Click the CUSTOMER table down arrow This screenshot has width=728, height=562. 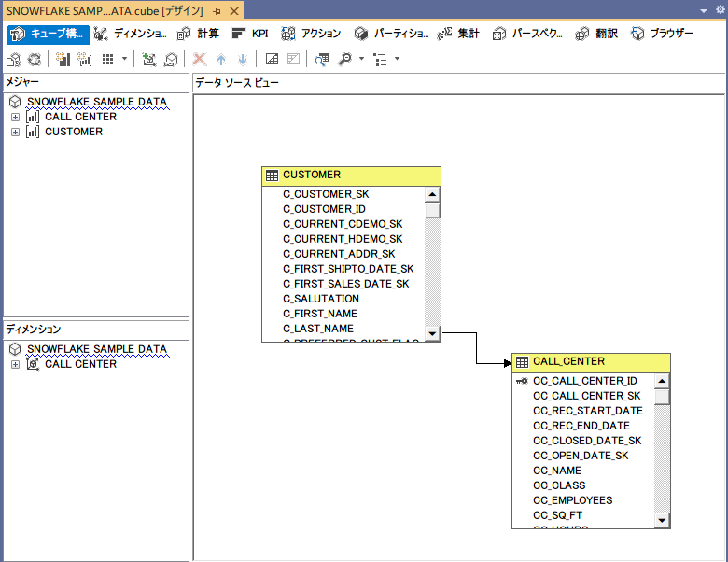432,333
